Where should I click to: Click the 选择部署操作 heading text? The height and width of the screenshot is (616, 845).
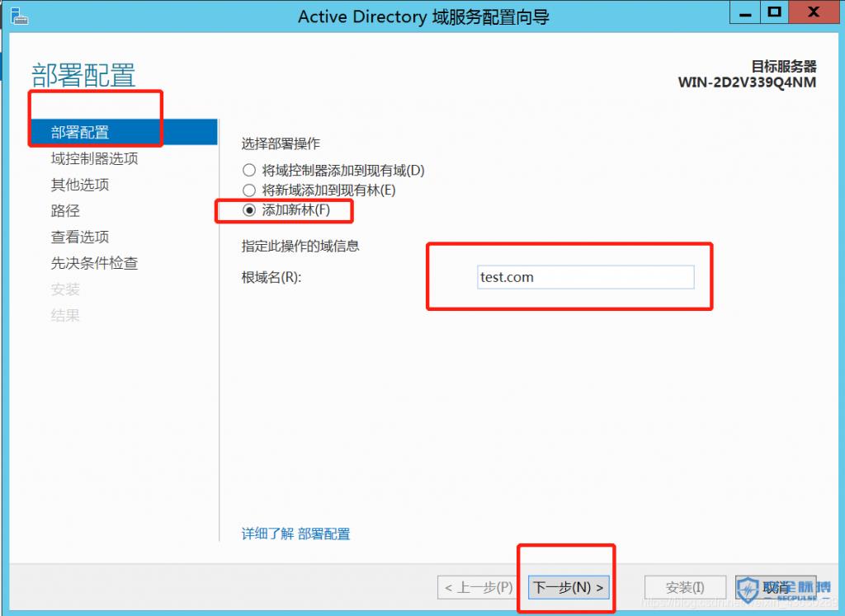281,143
